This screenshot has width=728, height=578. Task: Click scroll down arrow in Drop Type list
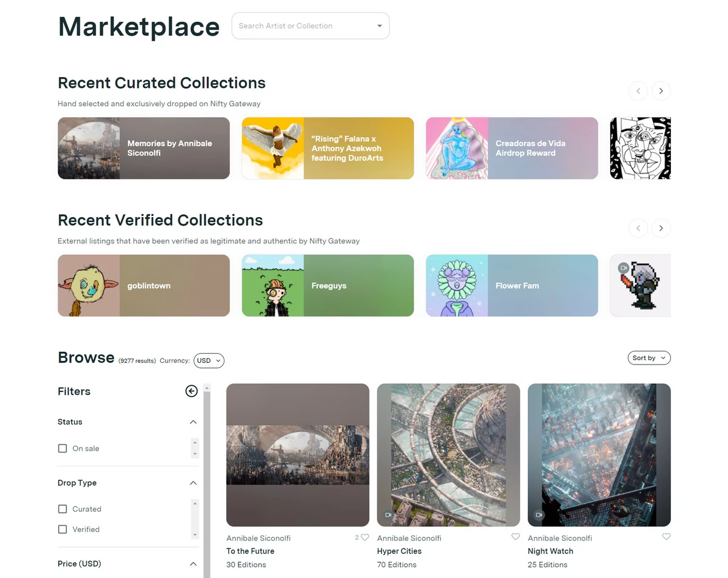(195, 535)
